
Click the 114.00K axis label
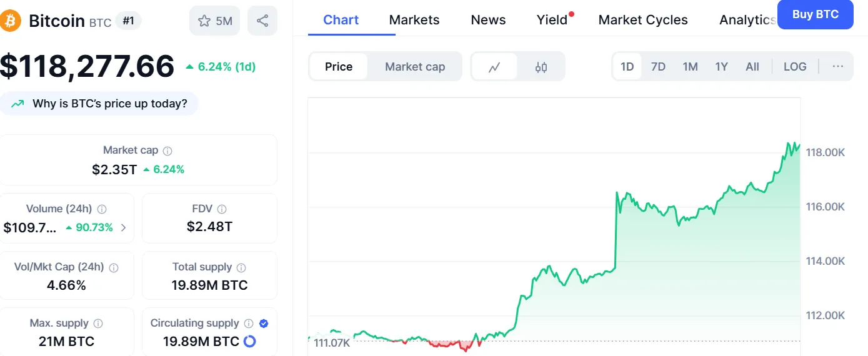826,261
